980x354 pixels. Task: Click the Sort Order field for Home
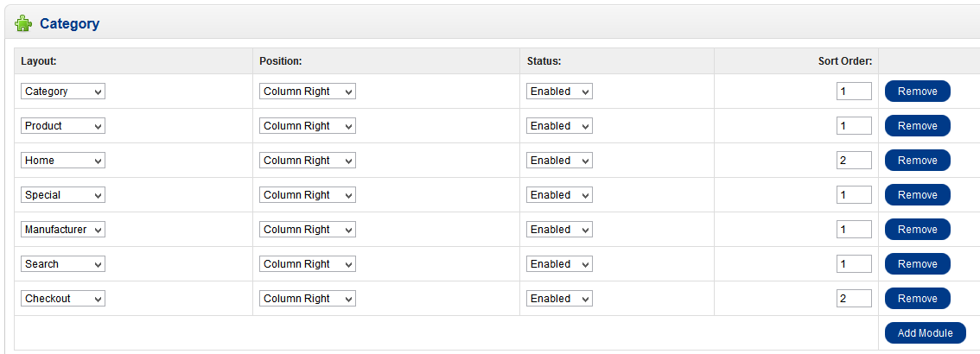[x=853, y=161]
